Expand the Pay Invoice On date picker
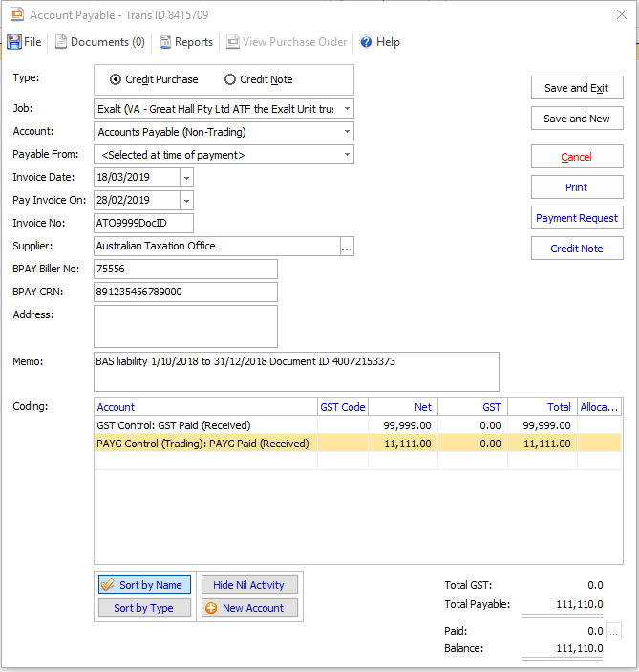This screenshot has width=639, height=672. tap(186, 201)
